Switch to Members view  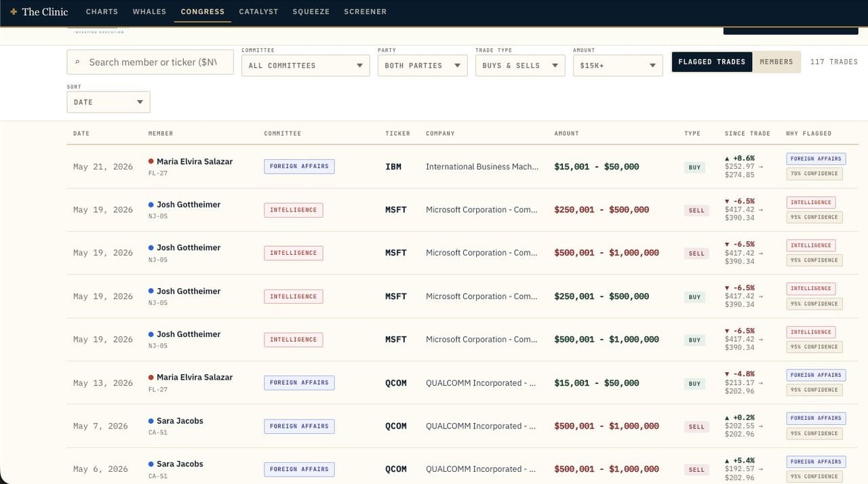[x=776, y=62]
